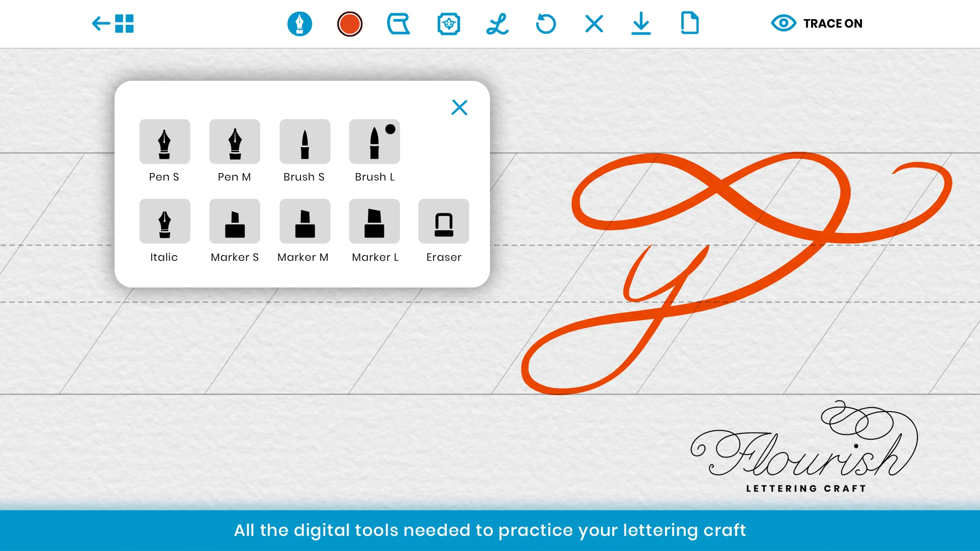Screen dimensions: 980x551
Task: Click the clear canvas X button
Action: click(x=594, y=24)
